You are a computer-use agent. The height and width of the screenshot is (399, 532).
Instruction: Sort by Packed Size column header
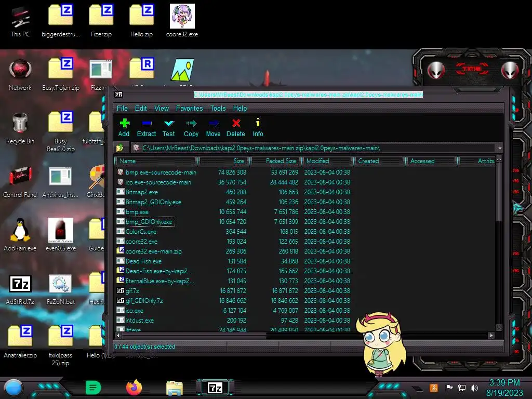(275, 161)
